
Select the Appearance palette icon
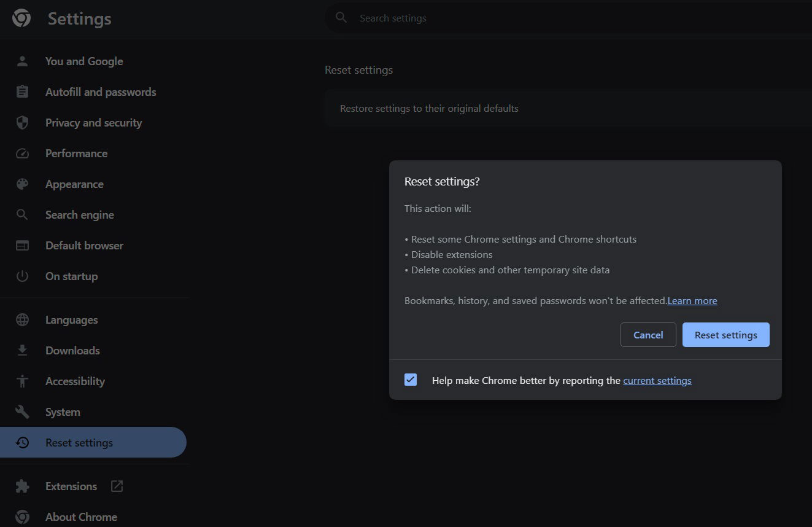22,184
